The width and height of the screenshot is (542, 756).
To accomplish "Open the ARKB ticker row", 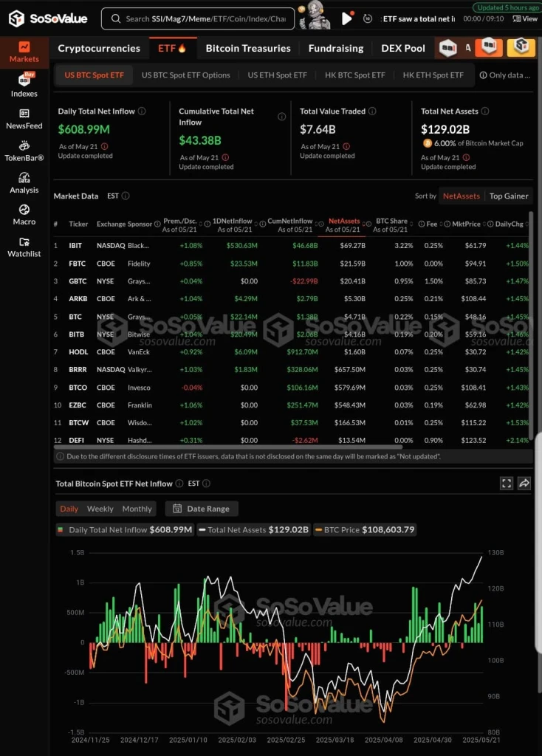I will 291,299.
